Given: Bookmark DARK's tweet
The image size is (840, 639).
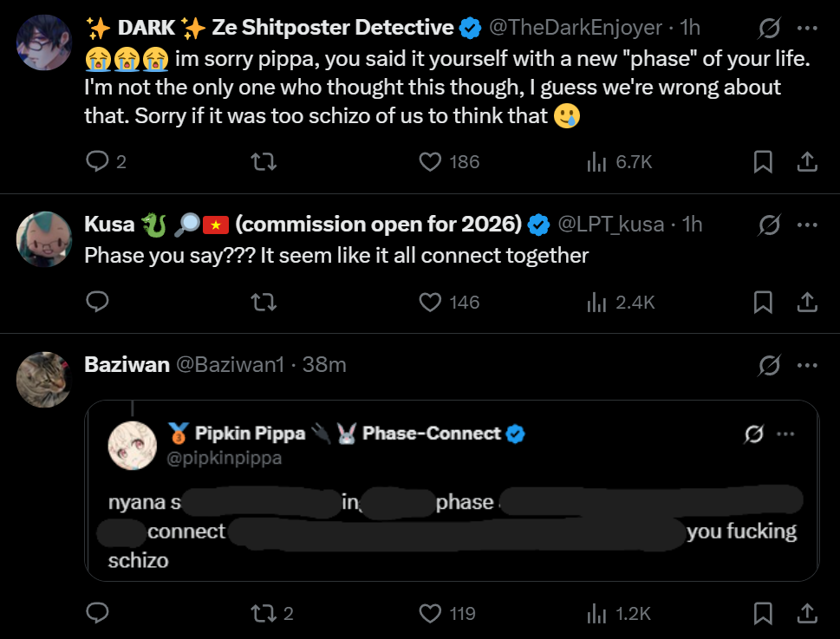Looking at the screenshot, I should point(763,161).
